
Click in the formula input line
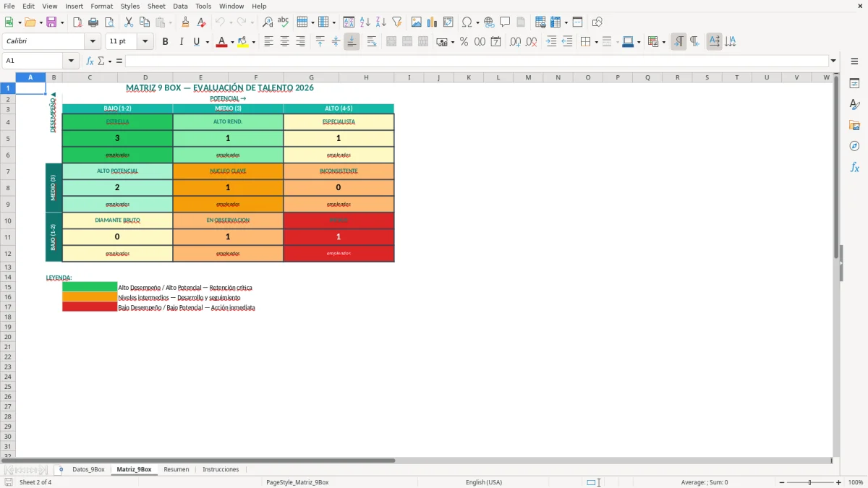pyautogui.click(x=477, y=61)
